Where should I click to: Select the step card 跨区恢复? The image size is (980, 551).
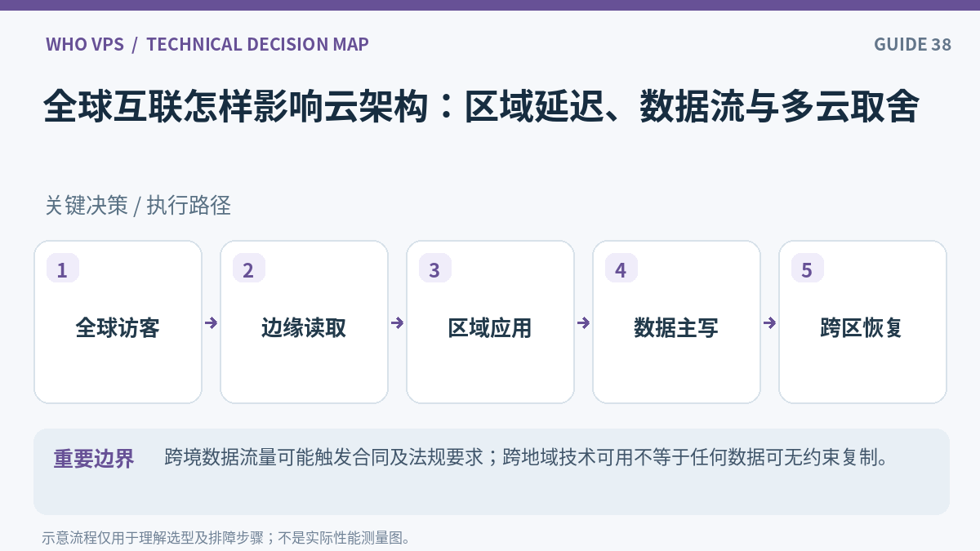point(862,322)
